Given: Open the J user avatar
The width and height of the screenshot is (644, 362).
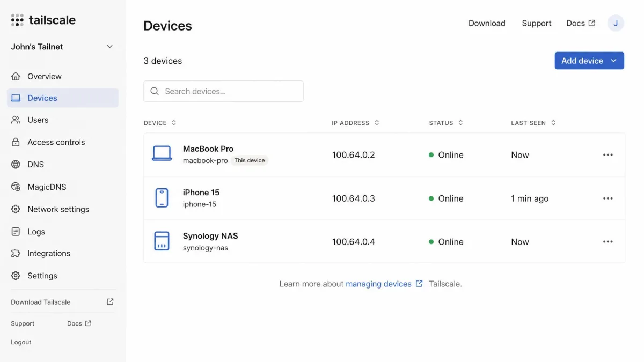Looking at the screenshot, I should [x=616, y=23].
